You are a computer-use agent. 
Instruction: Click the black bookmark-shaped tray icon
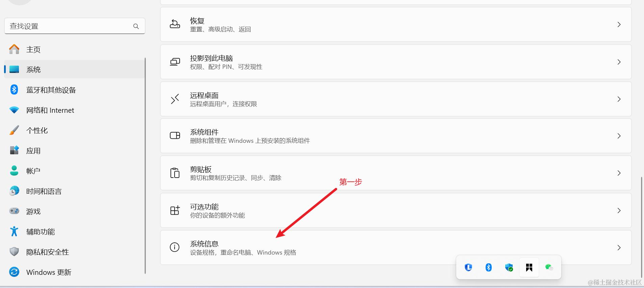coord(529,267)
